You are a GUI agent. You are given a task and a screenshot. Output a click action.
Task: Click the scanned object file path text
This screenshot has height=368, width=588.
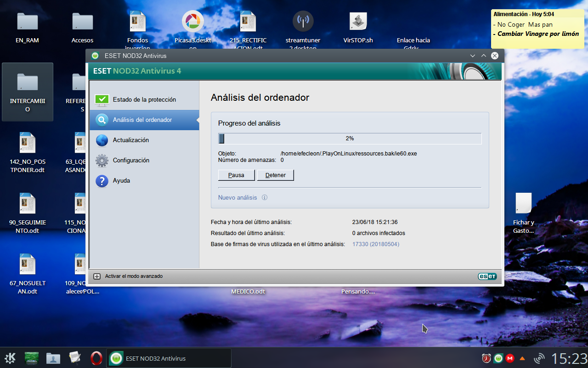tap(349, 154)
